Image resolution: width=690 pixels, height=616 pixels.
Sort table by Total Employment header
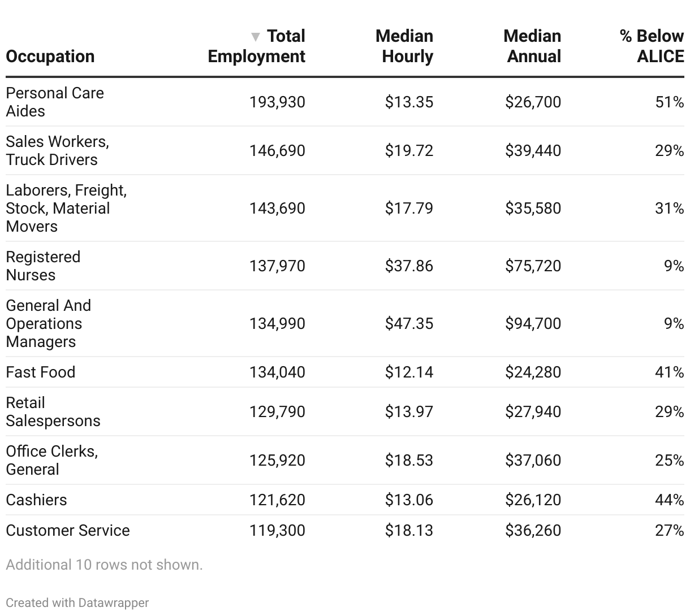[x=266, y=46]
